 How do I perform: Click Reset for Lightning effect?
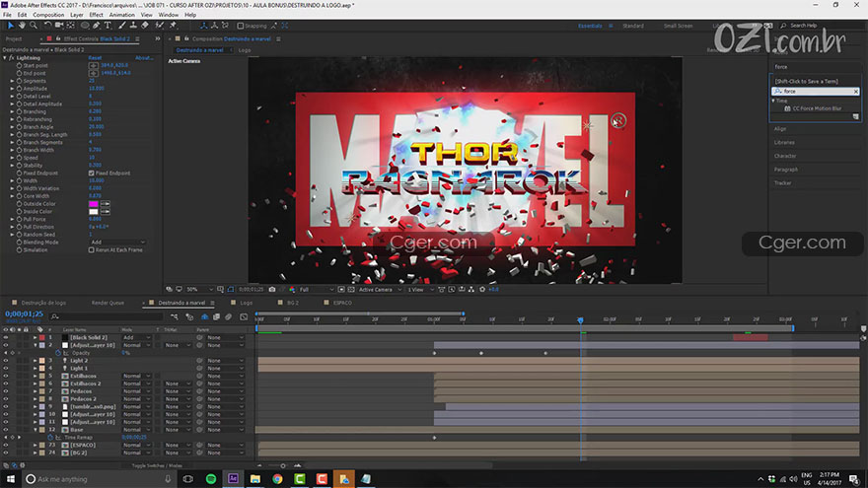click(95, 58)
